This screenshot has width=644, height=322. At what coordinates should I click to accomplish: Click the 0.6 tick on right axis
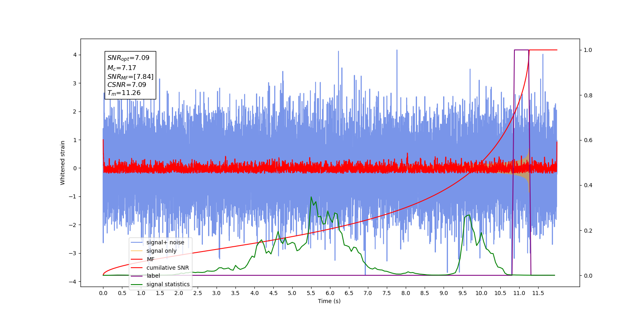click(588, 140)
